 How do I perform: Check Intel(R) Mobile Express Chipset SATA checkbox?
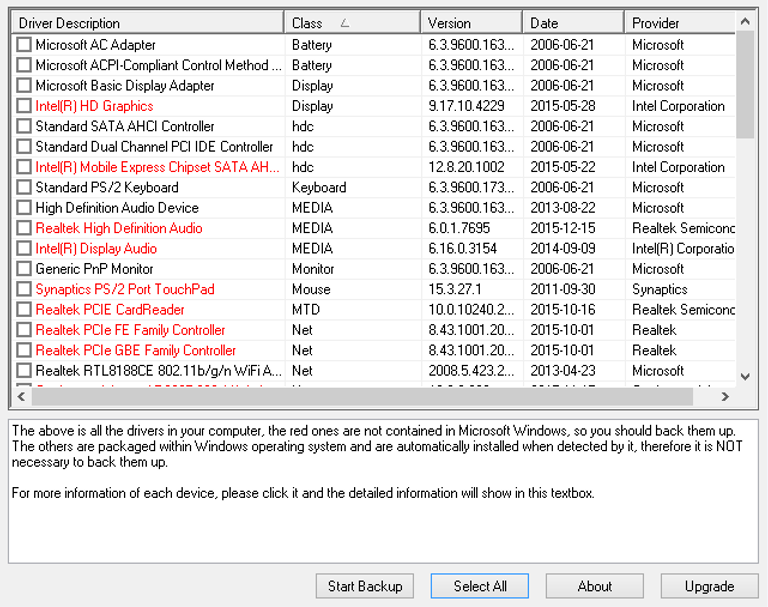pos(24,167)
